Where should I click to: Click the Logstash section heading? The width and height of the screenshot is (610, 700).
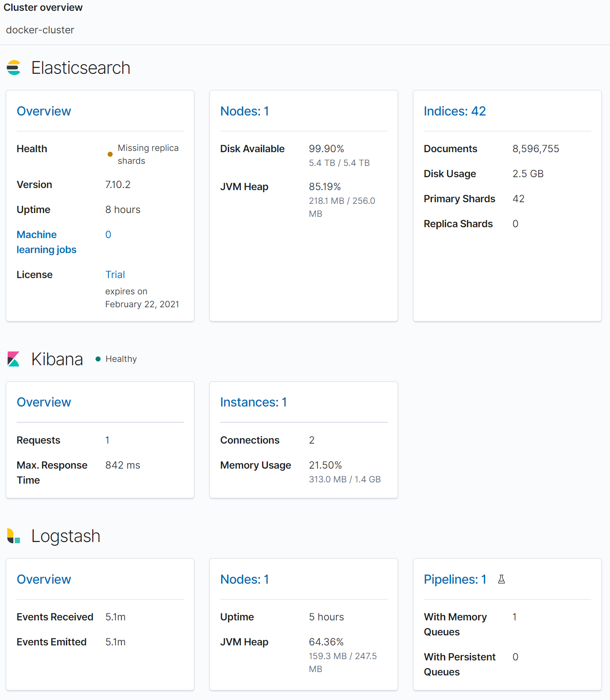tap(66, 536)
